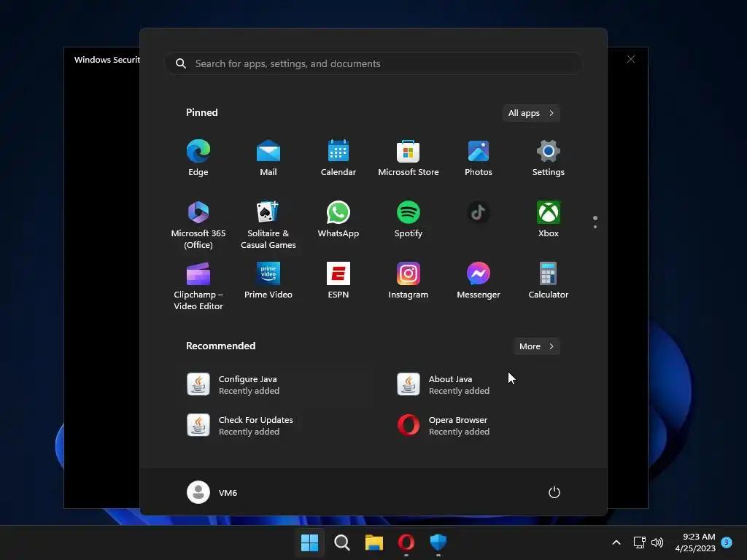This screenshot has height=560, width=747.
Task: Launch the Xbox app
Action: (x=549, y=219)
